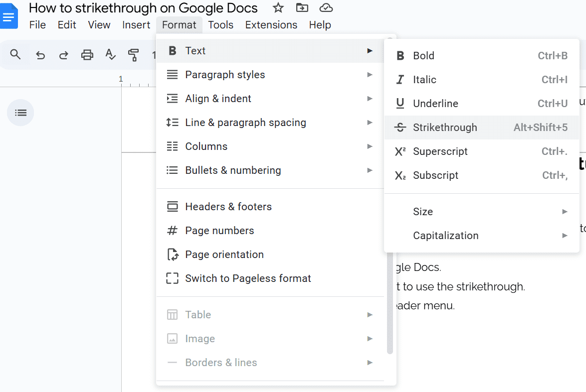This screenshot has width=586, height=392.
Task: Click the Ctrl+U shortcut text
Action: [x=553, y=104]
